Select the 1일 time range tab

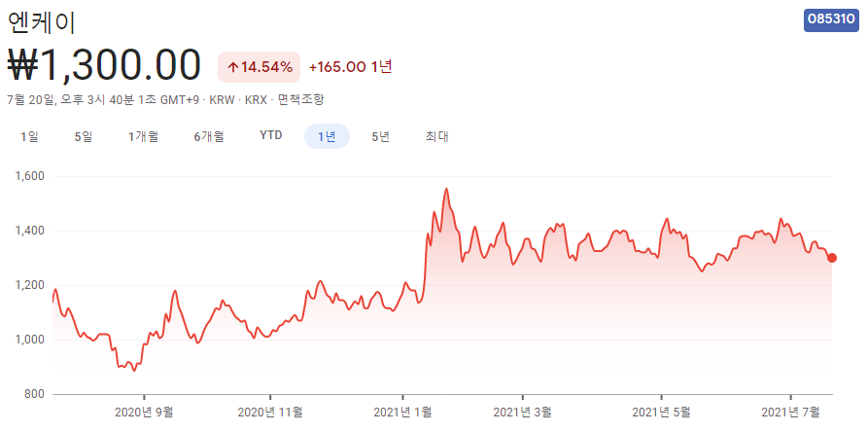(x=29, y=137)
